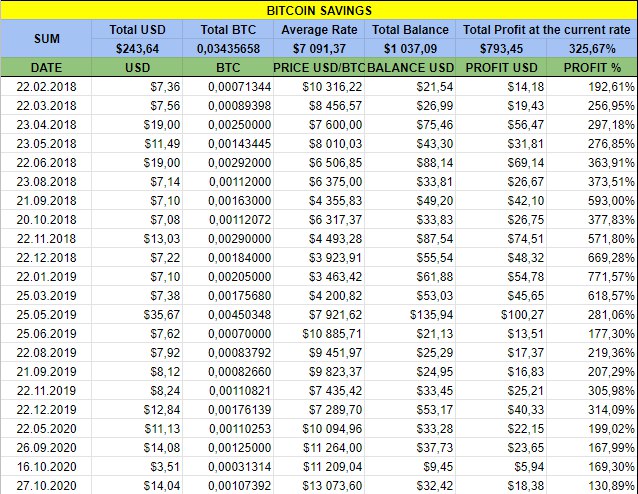Click the $10 094,96 price cell
Screen dimensions: 638x494
(x=319, y=428)
